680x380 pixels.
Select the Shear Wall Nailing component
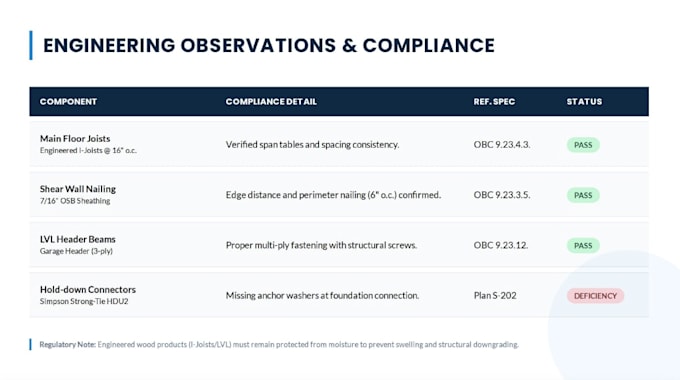pos(78,189)
